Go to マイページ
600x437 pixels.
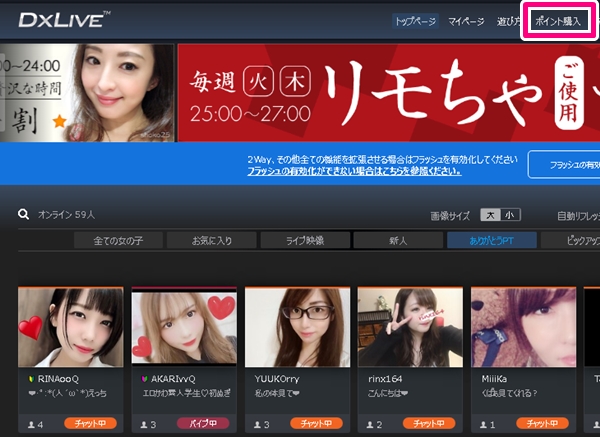pos(466,21)
